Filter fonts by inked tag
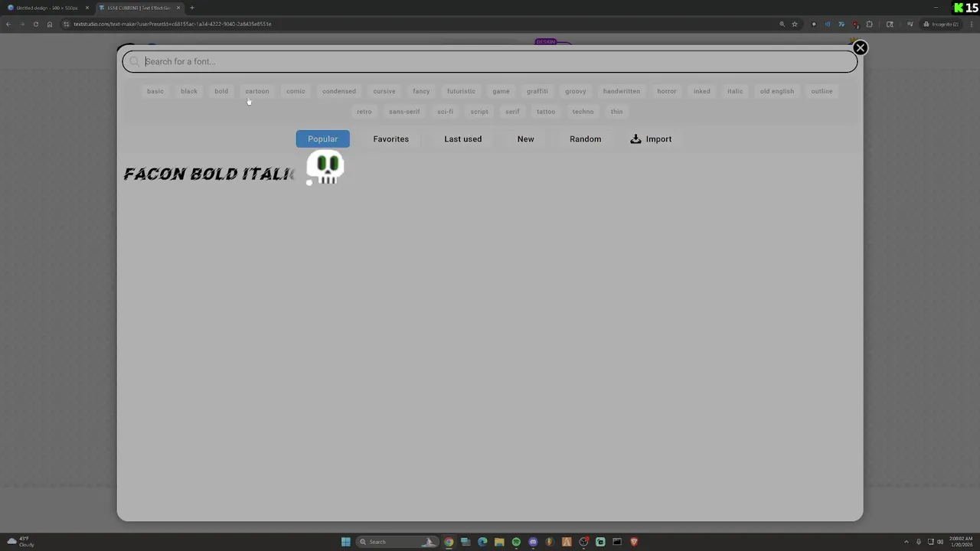 click(702, 91)
